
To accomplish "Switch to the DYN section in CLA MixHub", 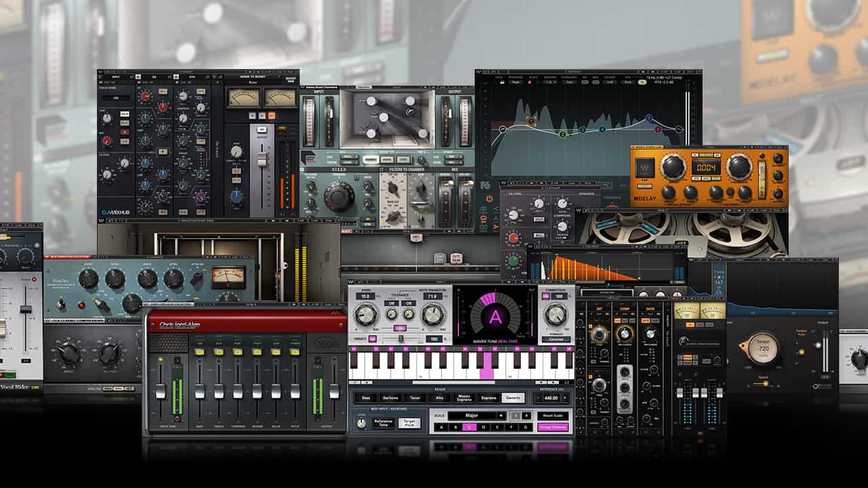I will [191, 78].
